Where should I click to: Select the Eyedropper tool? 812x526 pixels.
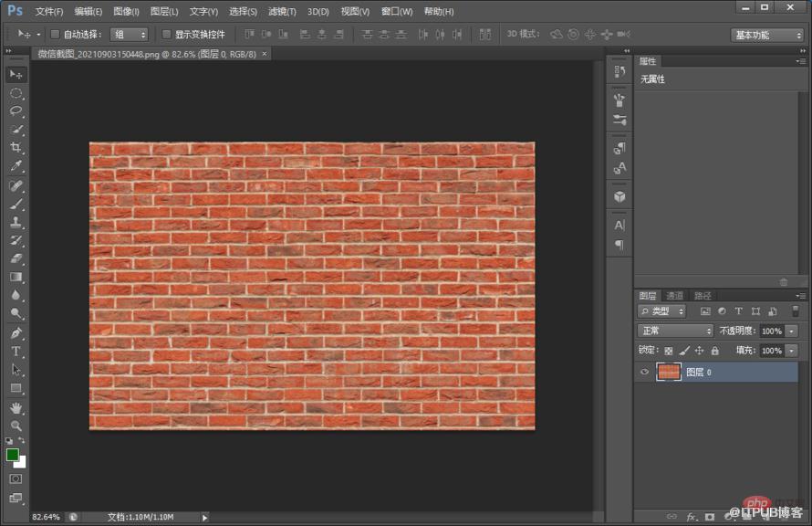(x=16, y=166)
